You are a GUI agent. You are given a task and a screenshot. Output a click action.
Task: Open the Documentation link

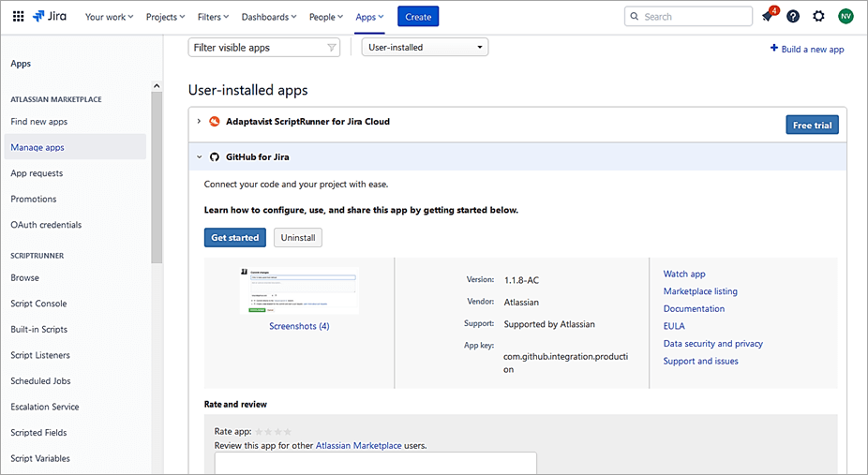[x=694, y=308]
